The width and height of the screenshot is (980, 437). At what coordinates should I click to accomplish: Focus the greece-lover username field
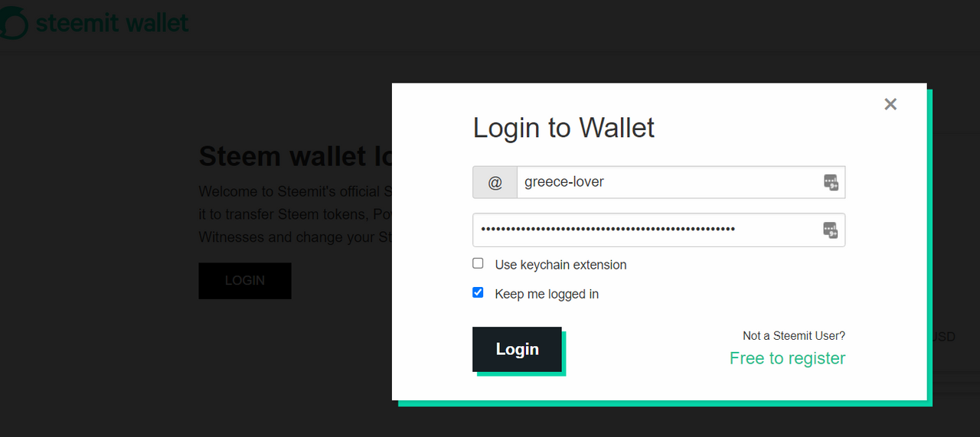coord(681,182)
